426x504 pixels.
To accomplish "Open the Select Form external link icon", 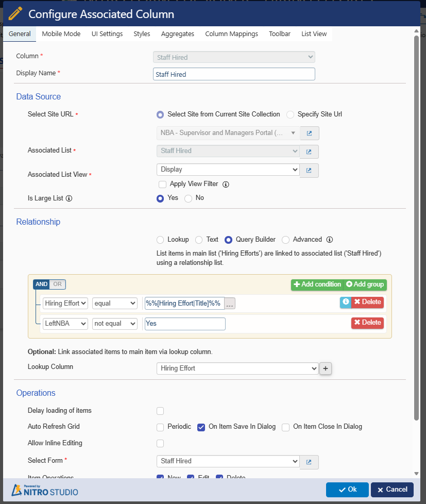I will click(309, 462).
